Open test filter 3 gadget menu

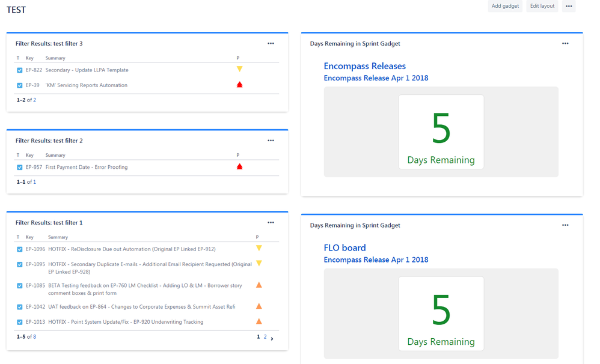tap(271, 44)
